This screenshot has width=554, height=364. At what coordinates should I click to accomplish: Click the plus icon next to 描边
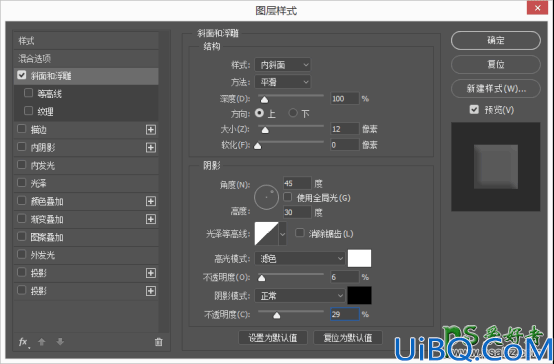pos(151,130)
